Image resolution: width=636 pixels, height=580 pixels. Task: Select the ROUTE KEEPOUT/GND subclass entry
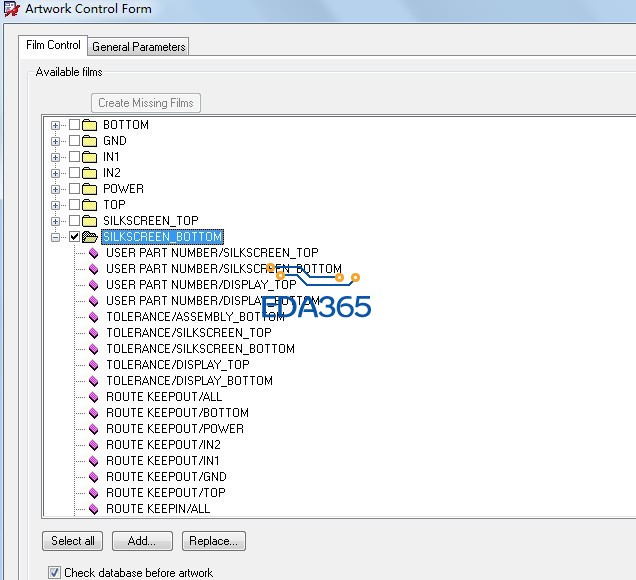(166, 477)
